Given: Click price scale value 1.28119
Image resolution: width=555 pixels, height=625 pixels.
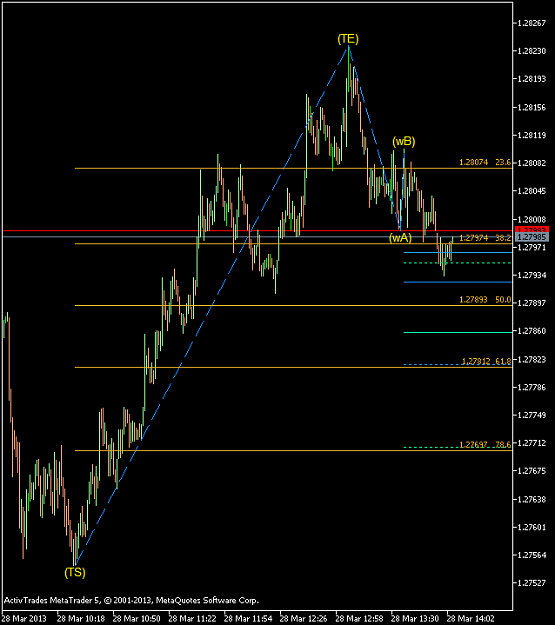Looking at the screenshot, I should click(x=531, y=135).
